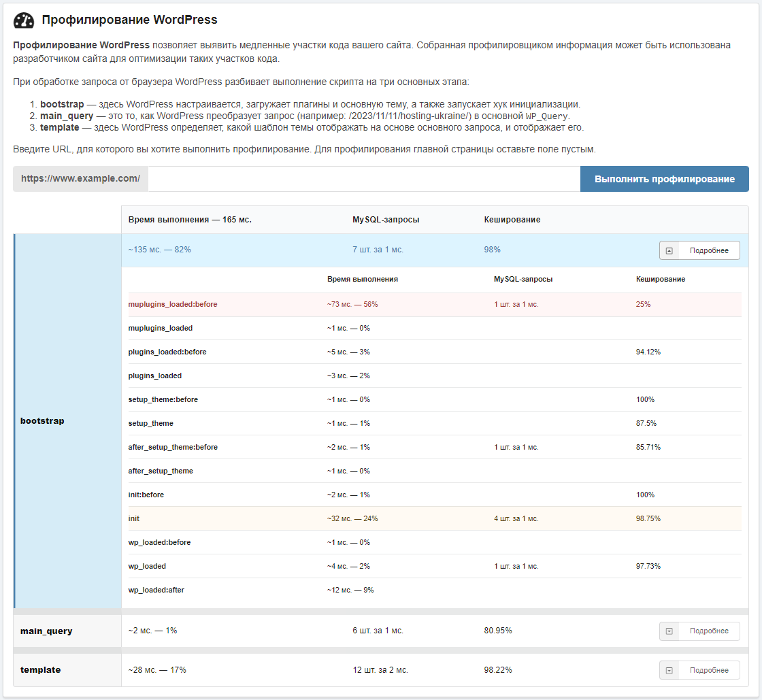Click the Кеширование top column header
This screenshot has height=700, width=762.
pos(512,220)
